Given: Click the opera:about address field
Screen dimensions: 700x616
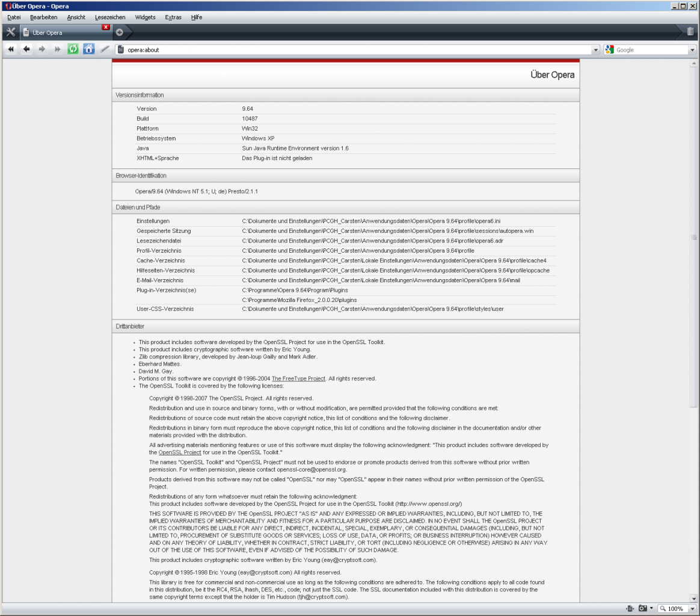Looking at the screenshot, I should pos(357,49).
